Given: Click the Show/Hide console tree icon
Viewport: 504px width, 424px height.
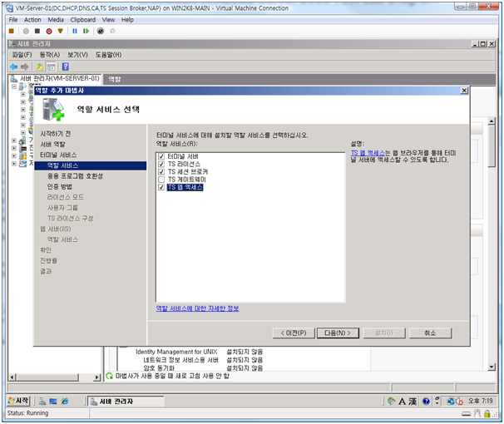Looking at the screenshot, I should coord(51,67).
